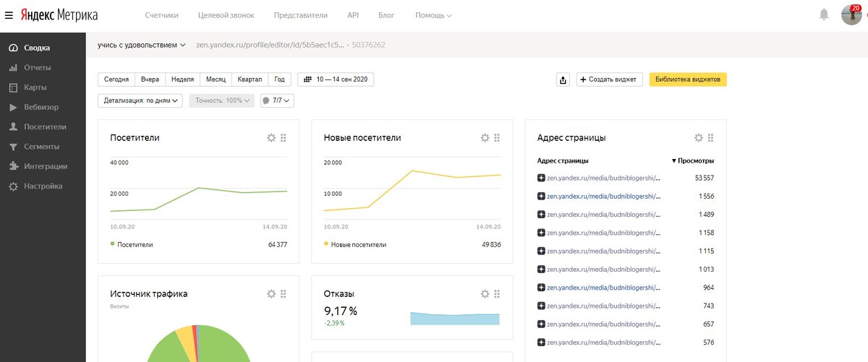The height and width of the screenshot is (362, 868).
Task: Expand page row with 743 views
Action: point(541,306)
